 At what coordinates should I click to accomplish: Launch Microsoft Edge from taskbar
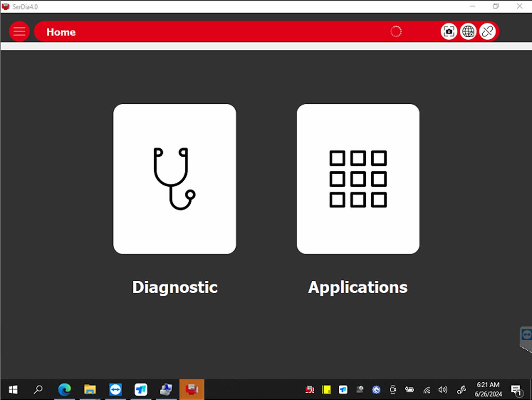(x=65, y=390)
